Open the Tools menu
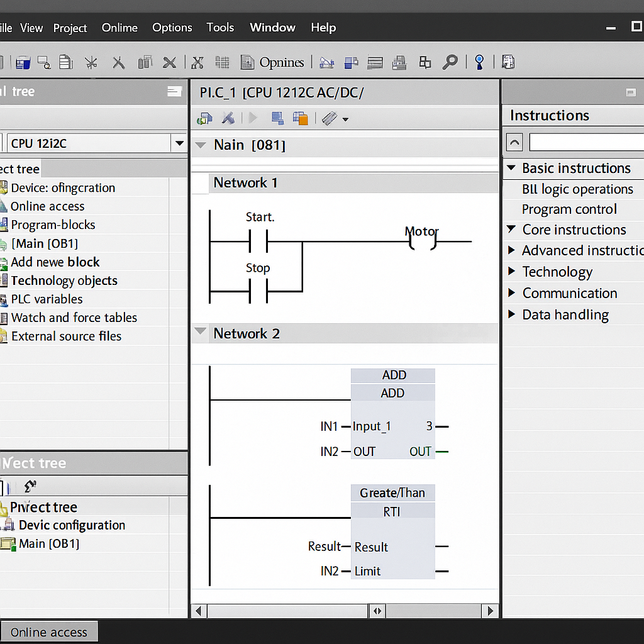Image resolution: width=644 pixels, height=644 pixels. click(220, 28)
